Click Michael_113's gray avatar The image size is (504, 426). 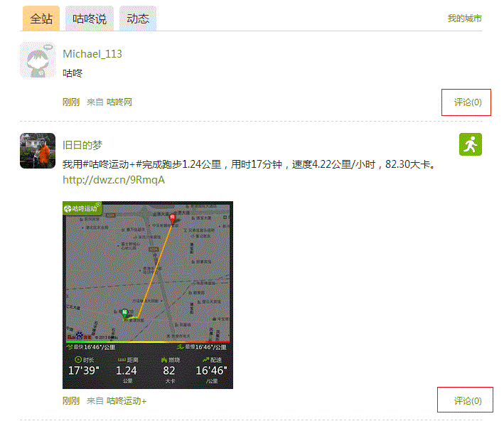(38, 60)
